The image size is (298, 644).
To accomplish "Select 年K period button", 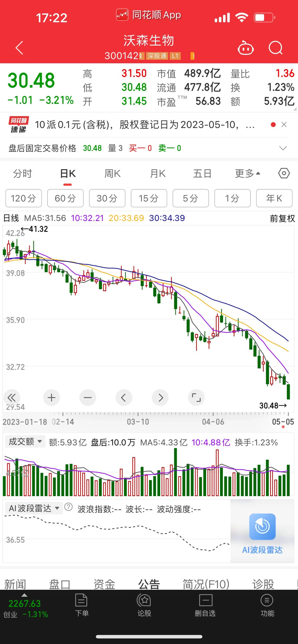I will [x=274, y=198].
